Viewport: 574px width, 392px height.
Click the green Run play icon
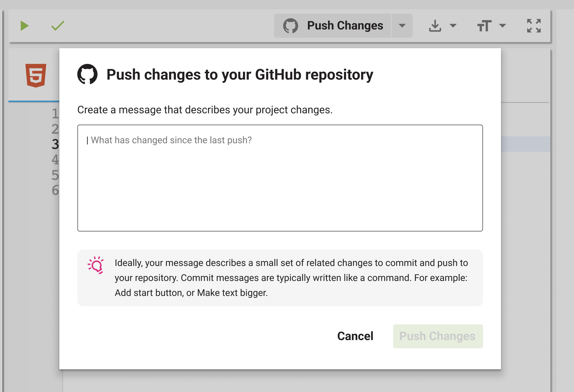25,26
